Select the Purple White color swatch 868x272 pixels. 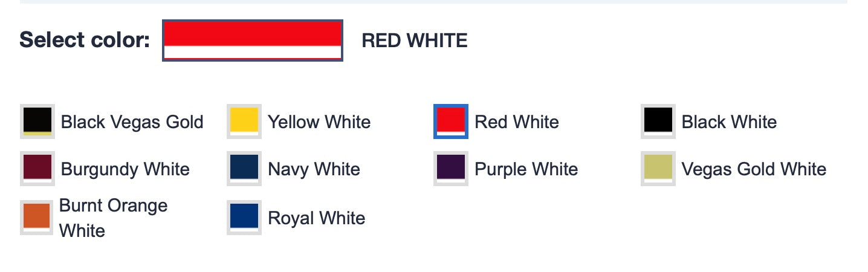click(451, 169)
